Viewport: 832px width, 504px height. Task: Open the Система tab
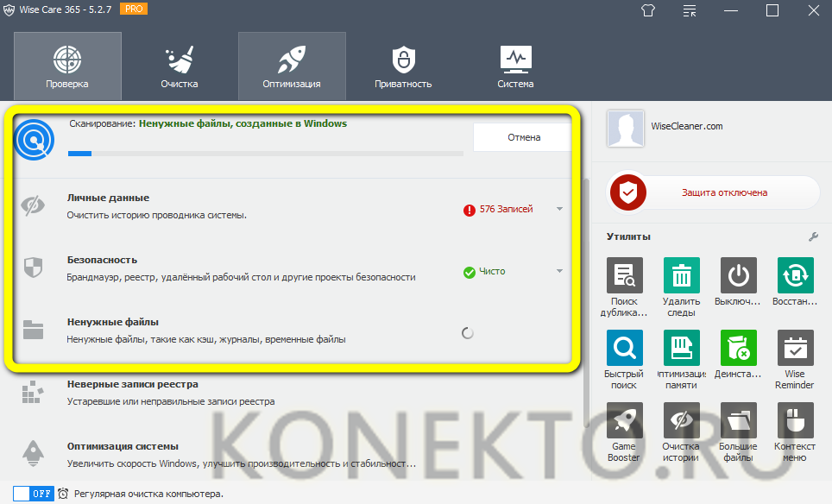point(515,67)
